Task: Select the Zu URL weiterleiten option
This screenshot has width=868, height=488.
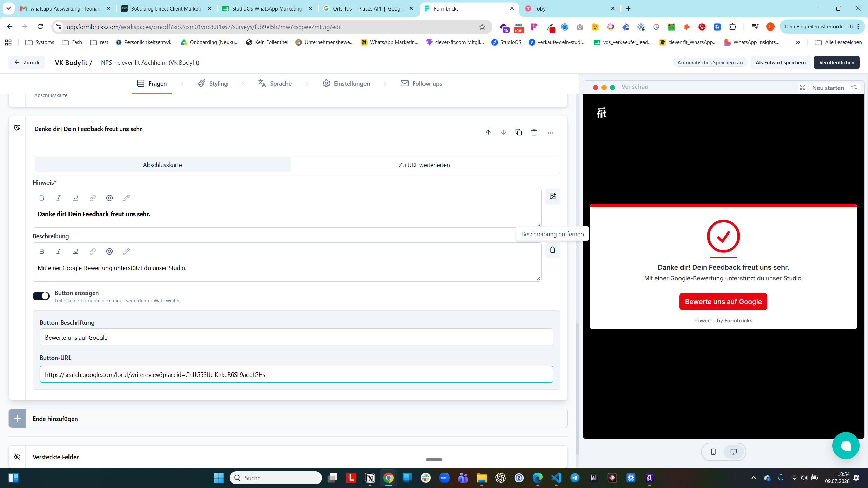Action: pos(425,165)
